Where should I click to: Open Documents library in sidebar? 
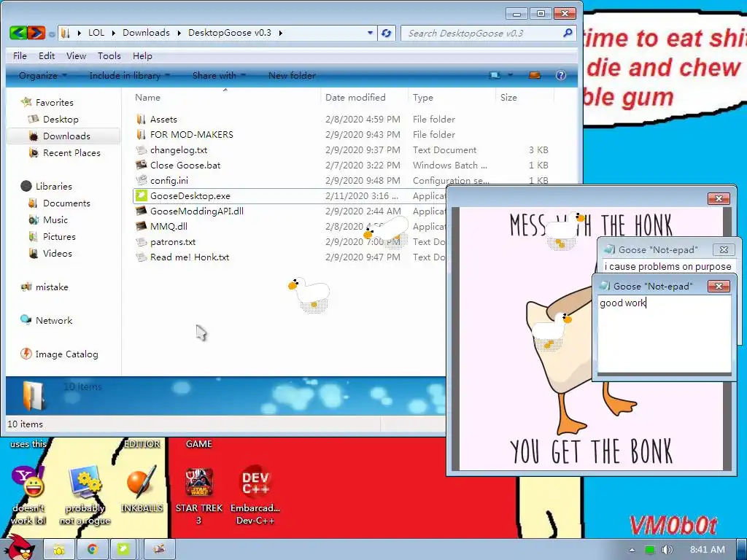pyautogui.click(x=66, y=203)
